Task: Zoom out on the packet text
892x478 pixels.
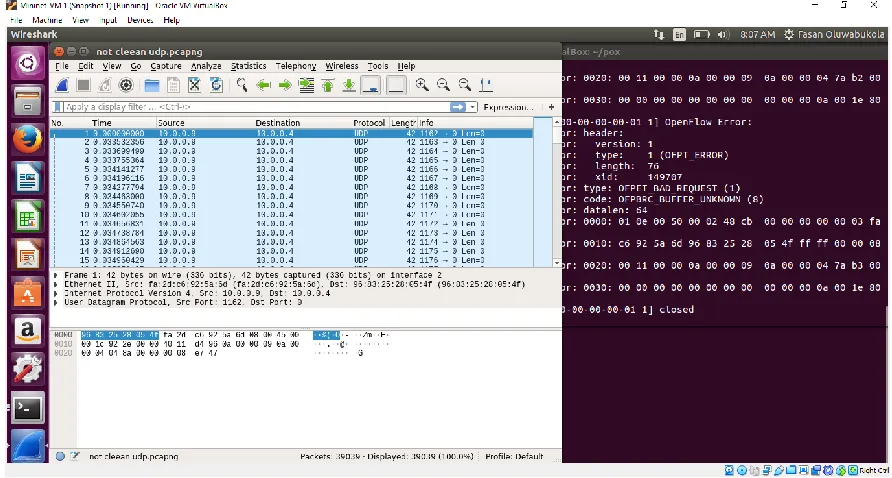Action: [x=443, y=85]
